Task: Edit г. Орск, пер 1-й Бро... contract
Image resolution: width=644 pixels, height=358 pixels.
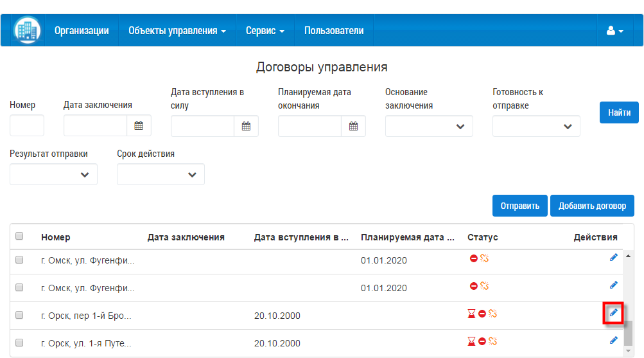Action: [x=614, y=313]
